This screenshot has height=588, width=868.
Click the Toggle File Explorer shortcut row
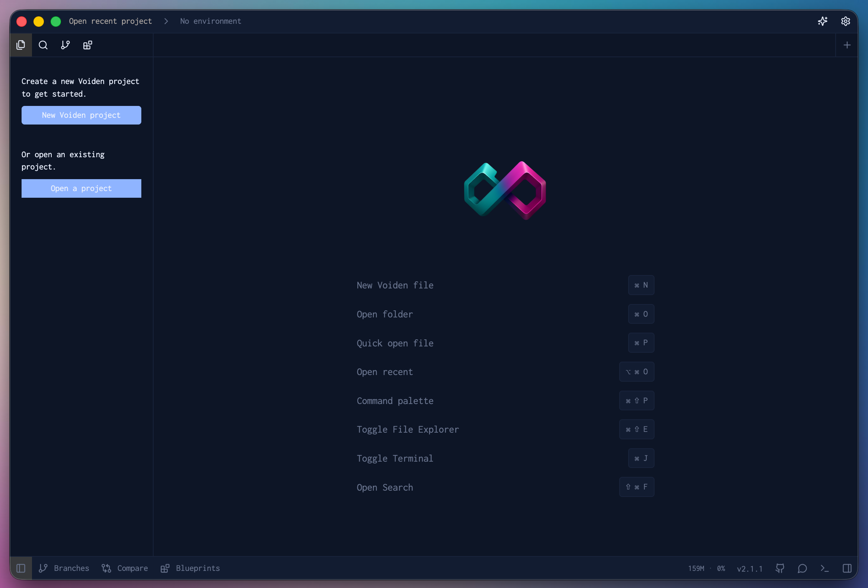(x=505, y=429)
